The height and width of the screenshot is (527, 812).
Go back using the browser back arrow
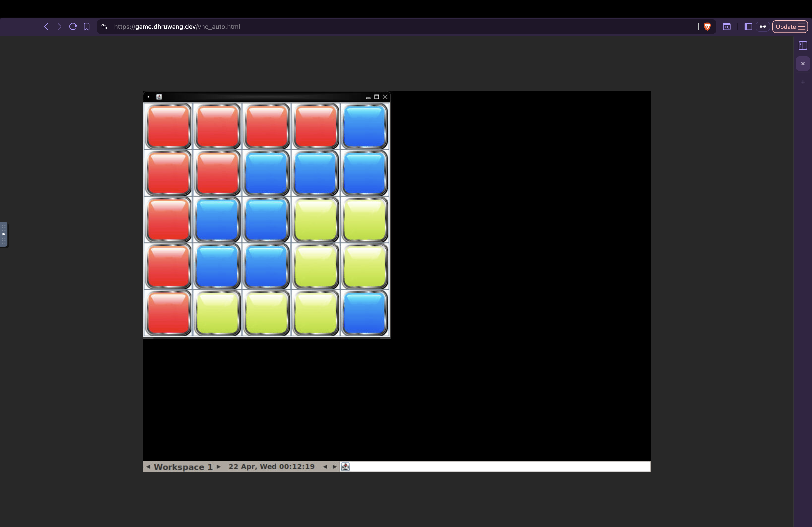coord(46,27)
